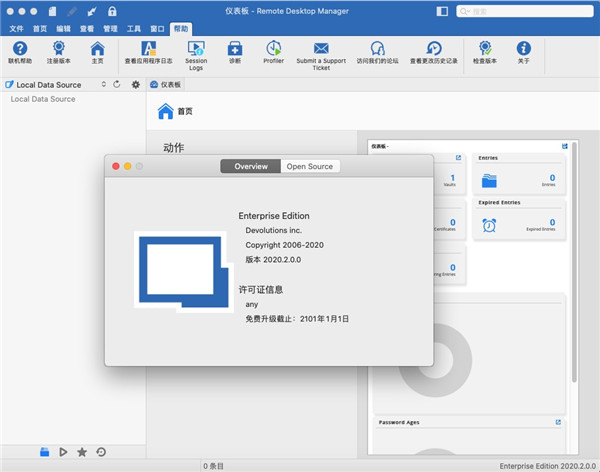Toggle the sidebar layout icon near search

[442, 11]
